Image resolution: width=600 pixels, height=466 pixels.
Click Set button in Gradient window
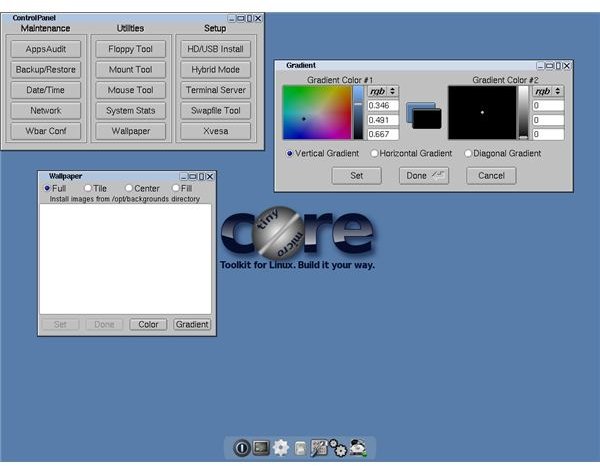tap(357, 176)
